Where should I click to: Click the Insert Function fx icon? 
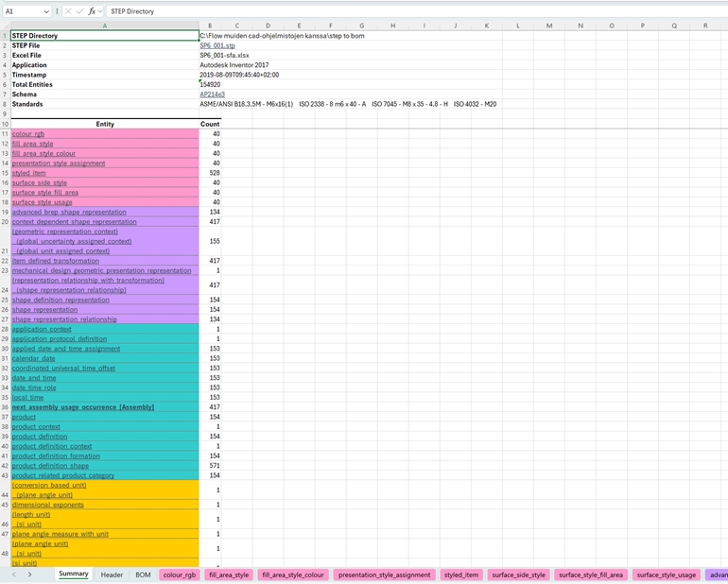(x=92, y=11)
